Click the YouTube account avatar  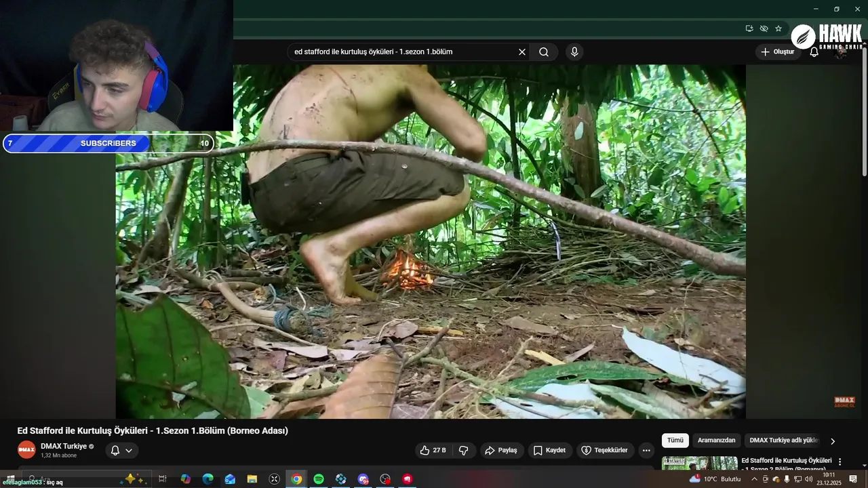click(842, 52)
